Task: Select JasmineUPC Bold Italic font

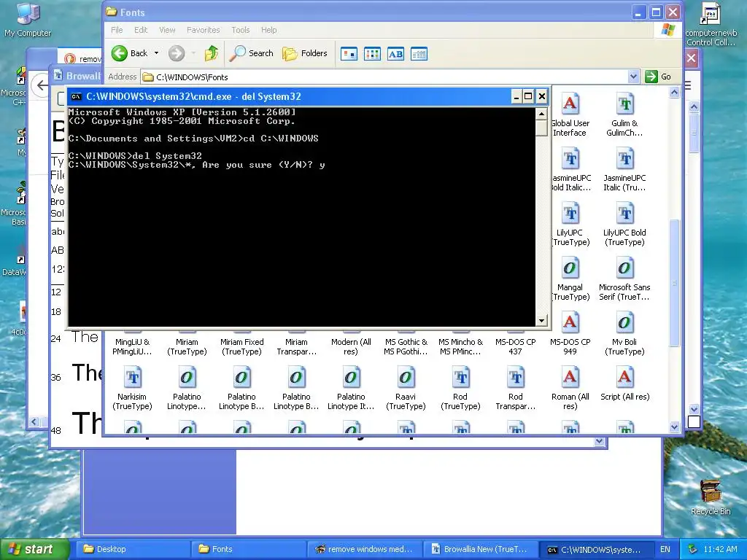Action: pyautogui.click(x=570, y=170)
